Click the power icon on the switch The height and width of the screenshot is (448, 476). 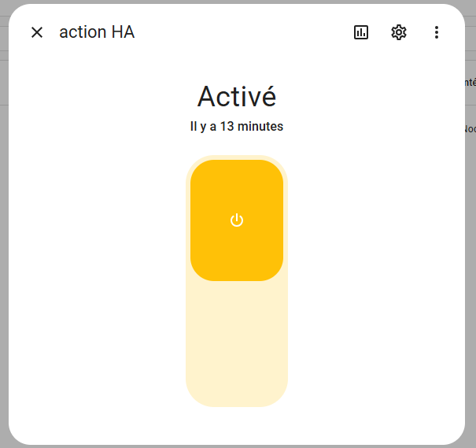237,220
